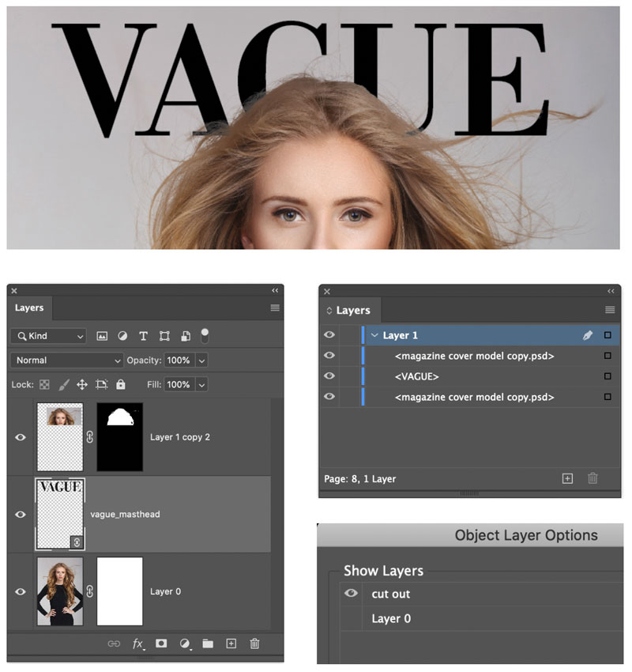Delete layer with Photoshop trash icon
This screenshot has width=632, height=672.
point(254,644)
